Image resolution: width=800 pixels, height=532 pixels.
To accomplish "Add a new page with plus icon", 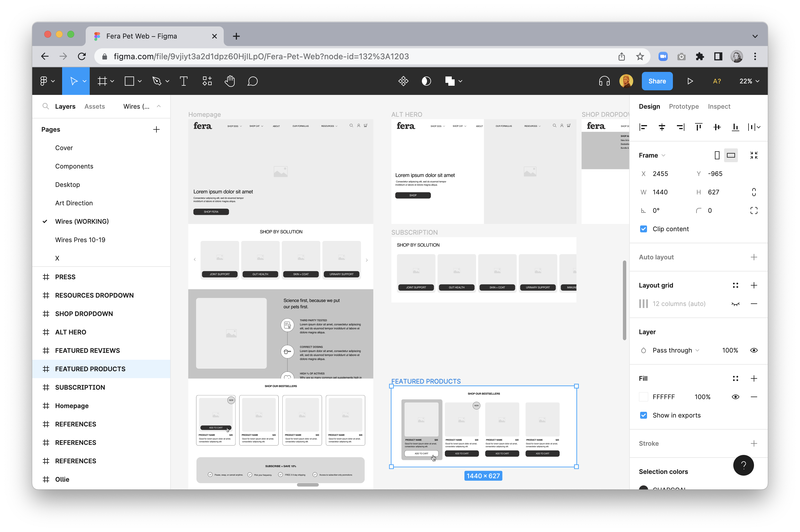I will [x=156, y=129].
